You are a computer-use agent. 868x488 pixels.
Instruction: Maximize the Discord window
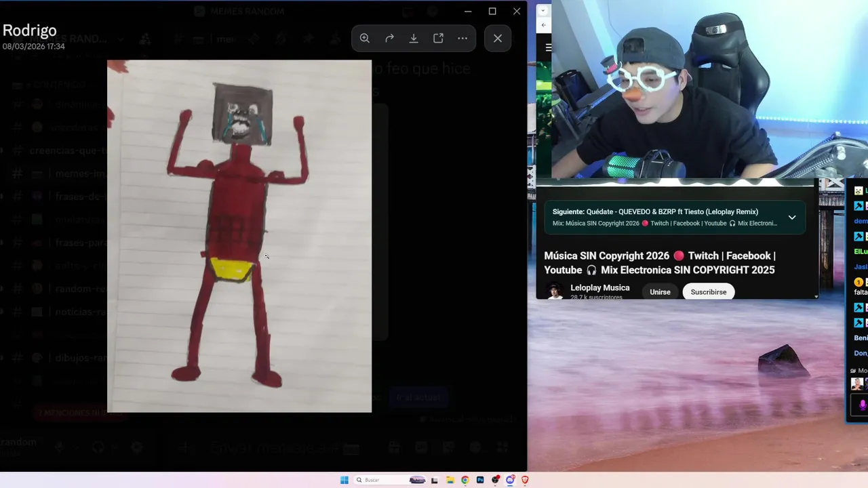(492, 11)
